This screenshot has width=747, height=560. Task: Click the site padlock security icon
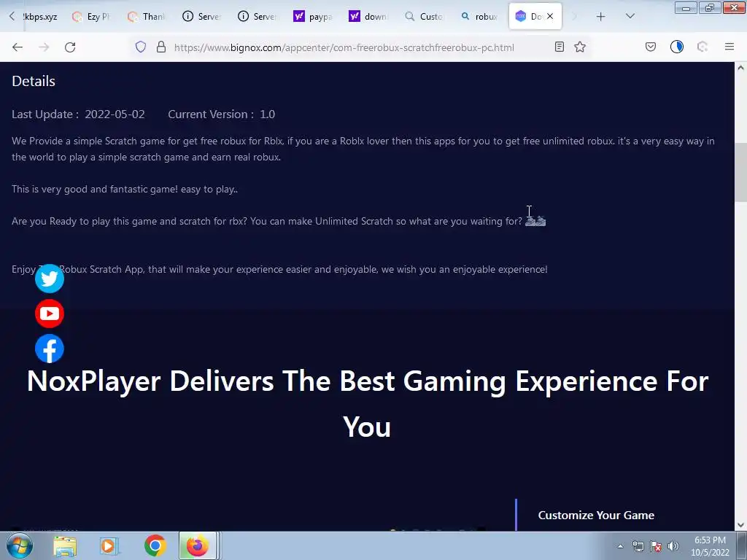pos(161,47)
